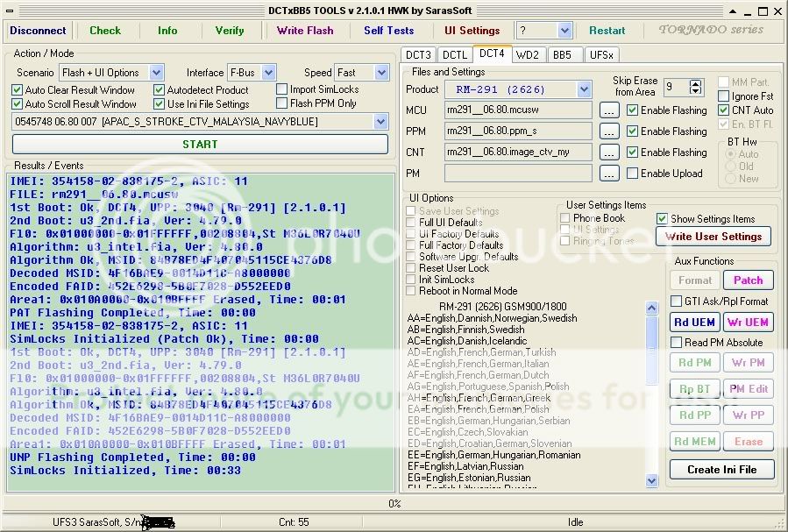
Task: Click the START button
Action: pyautogui.click(x=200, y=145)
